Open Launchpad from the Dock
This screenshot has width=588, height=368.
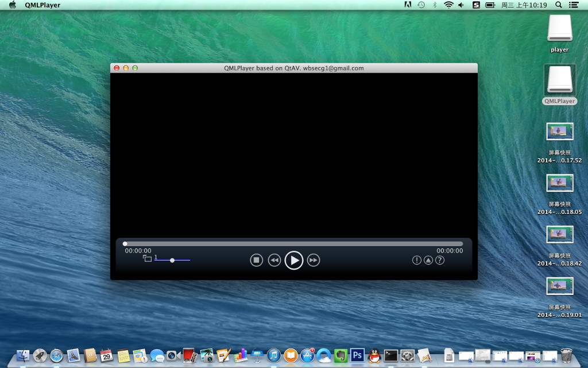pyautogui.click(x=40, y=355)
